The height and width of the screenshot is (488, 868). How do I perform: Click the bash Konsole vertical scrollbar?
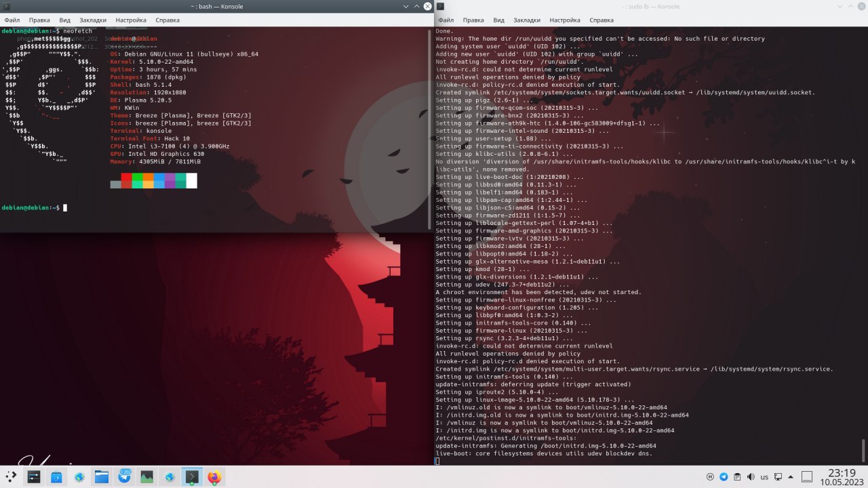pos(430,129)
